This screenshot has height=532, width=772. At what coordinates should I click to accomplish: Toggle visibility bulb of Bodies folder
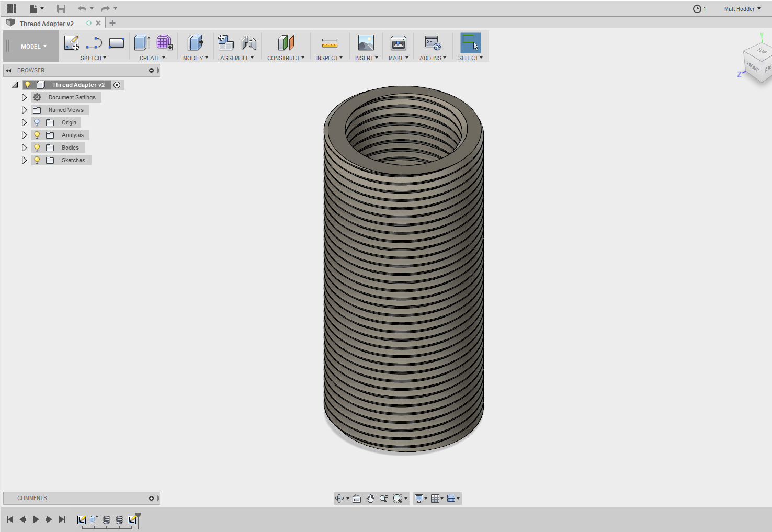37,148
